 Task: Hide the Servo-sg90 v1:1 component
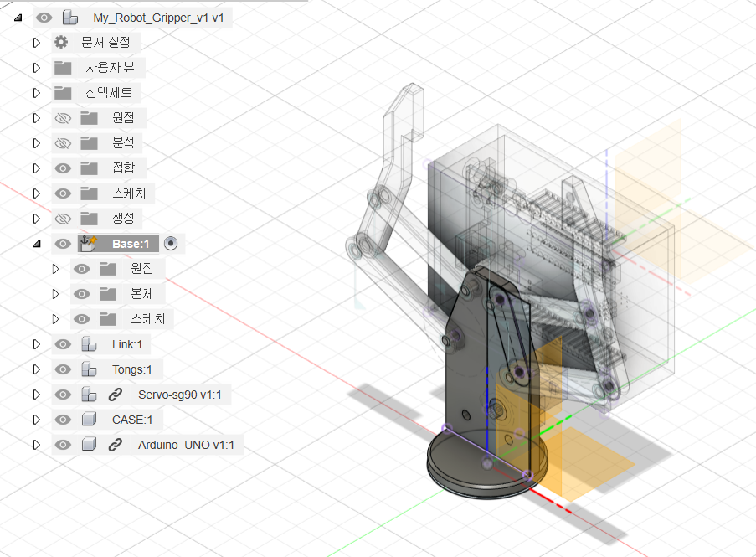(x=63, y=394)
